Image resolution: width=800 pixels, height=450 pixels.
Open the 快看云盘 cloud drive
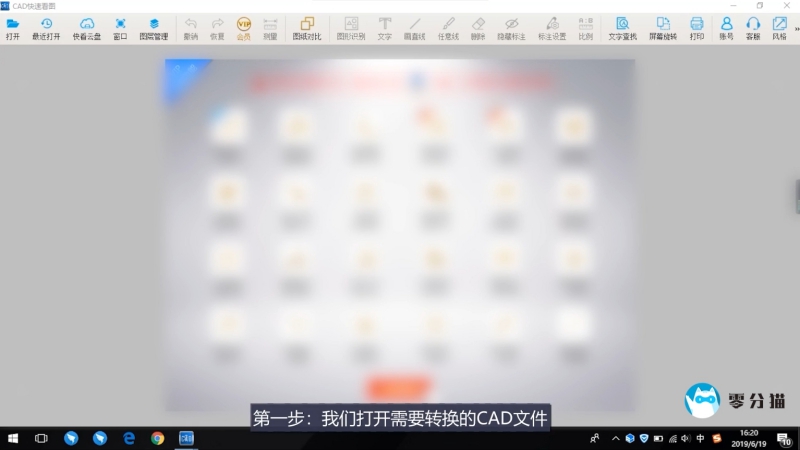pos(87,29)
